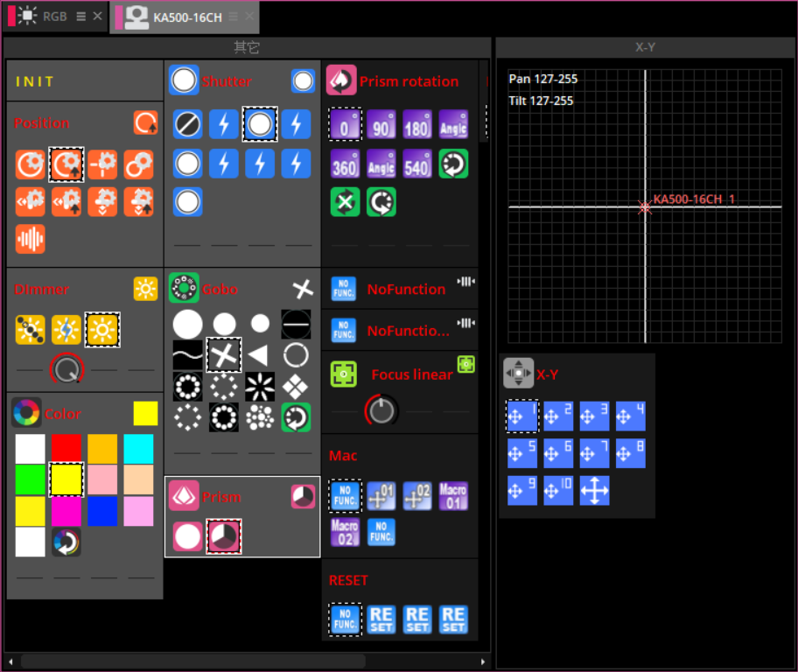Open the RGB tab menu icon

click(80, 17)
